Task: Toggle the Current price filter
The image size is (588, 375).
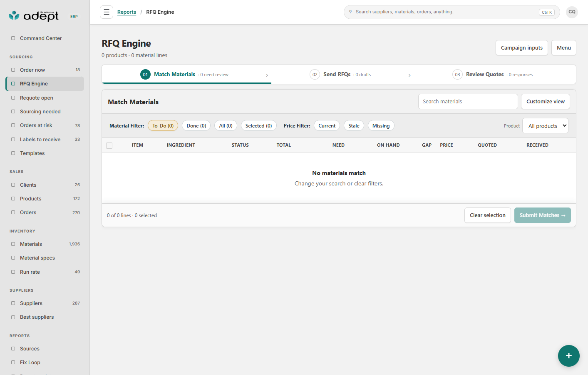Action: tap(327, 125)
